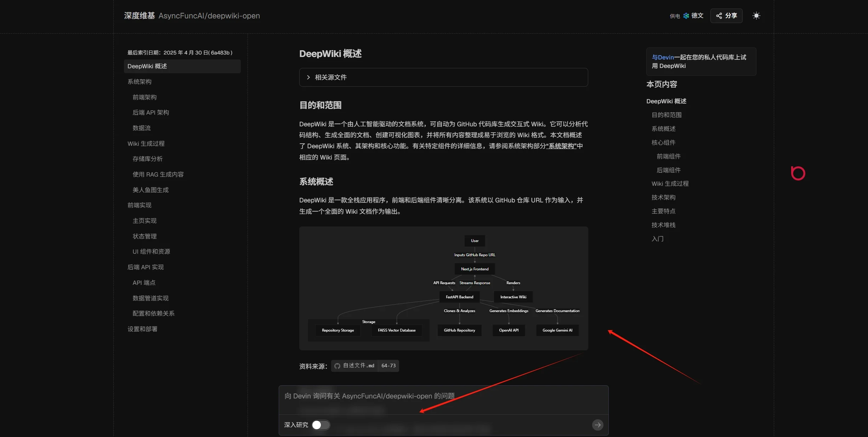Click the FastAPI Backend diagram node
Image resolution: width=868 pixels, height=437 pixels.
tap(459, 297)
